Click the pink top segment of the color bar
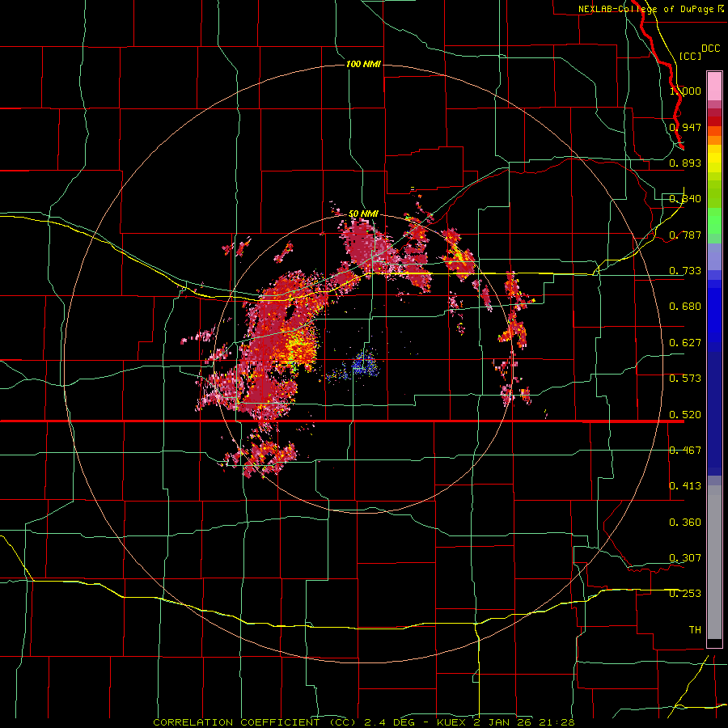The width and height of the screenshot is (728, 728). [x=714, y=87]
